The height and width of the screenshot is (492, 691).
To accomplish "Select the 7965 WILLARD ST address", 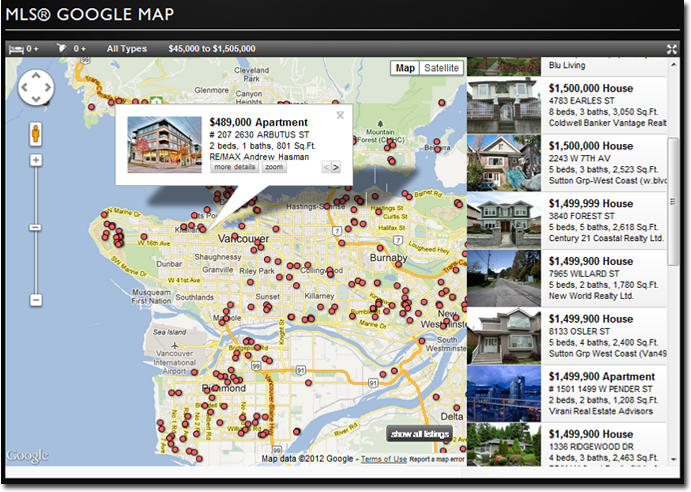I will coord(584,274).
